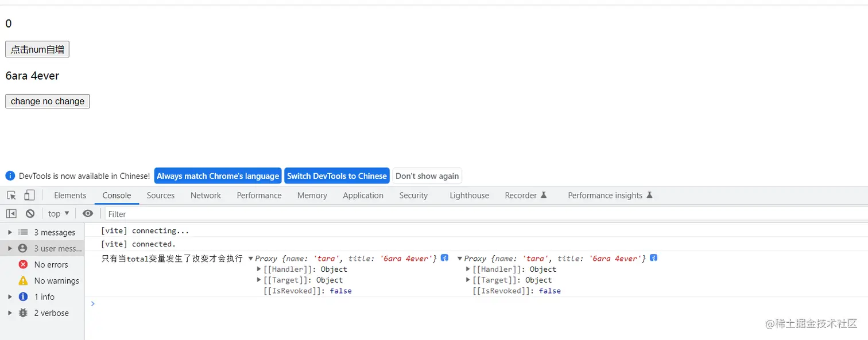Expand the 1 info group
Viewport: 868px width, 340px height.
point(10,296)
